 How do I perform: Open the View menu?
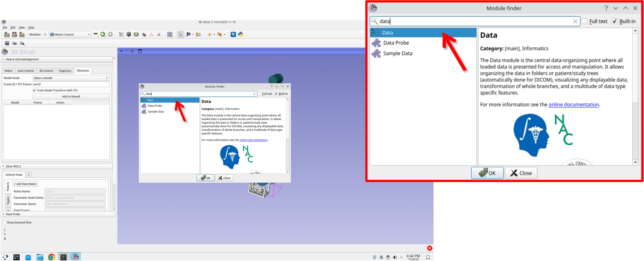[x=22, y=27]
